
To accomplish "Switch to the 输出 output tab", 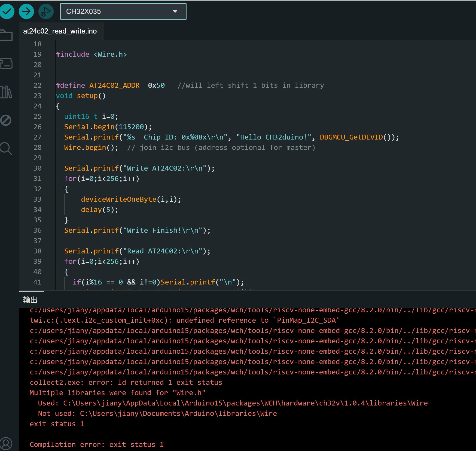I will (x=30, y=300).
